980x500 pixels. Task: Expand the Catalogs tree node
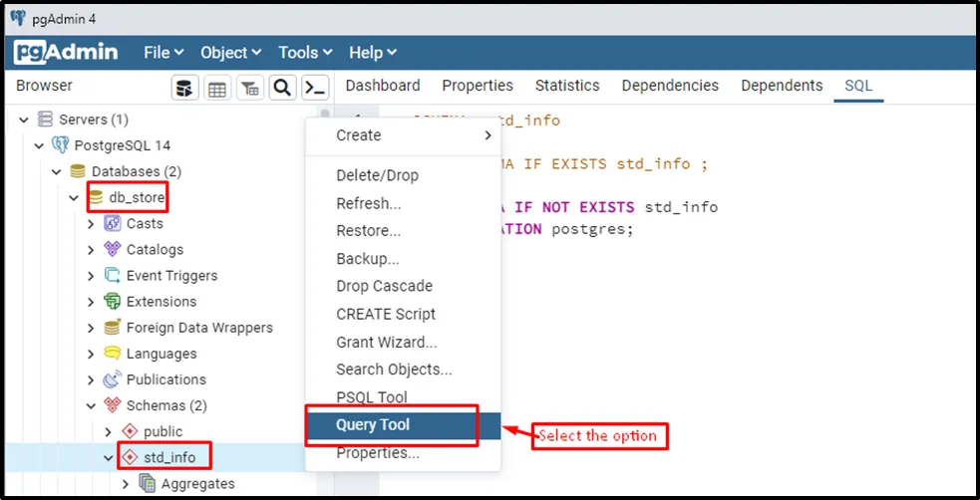(x=91, y=250)
